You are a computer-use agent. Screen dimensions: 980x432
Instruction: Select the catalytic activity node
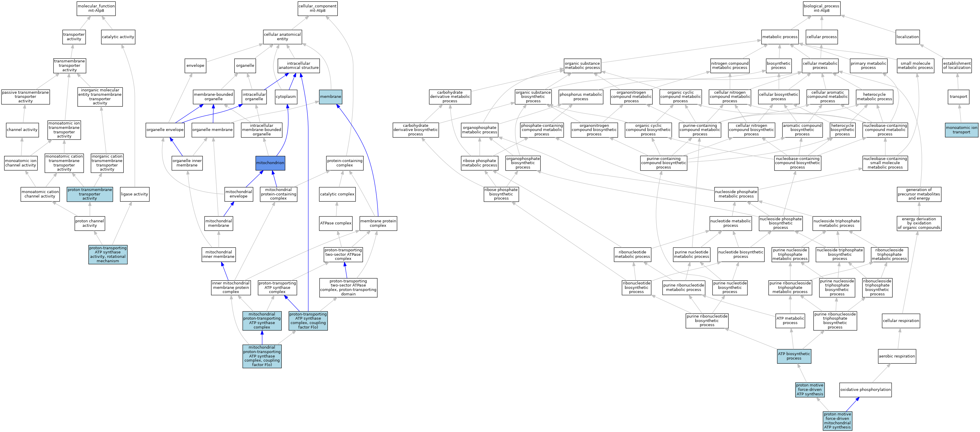coord(118,37)
